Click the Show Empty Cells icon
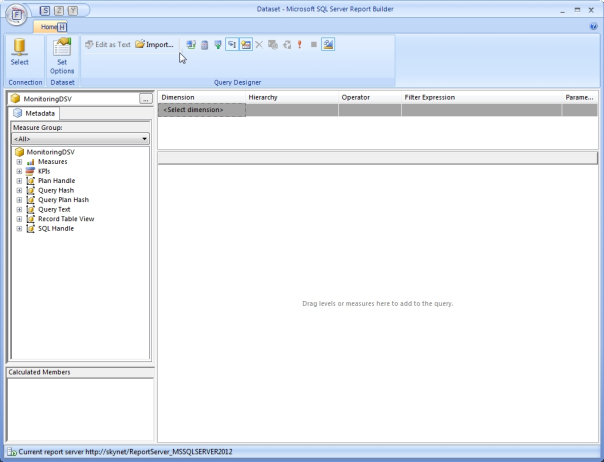Viewport: 604px width, 462px height. pos(218,45)
